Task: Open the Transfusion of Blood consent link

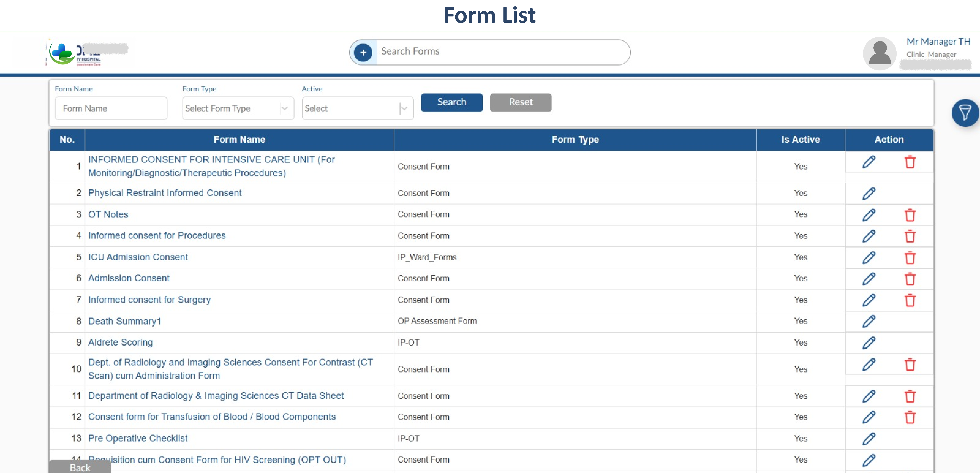Action: pyautogui.click(x=212, y=417)
